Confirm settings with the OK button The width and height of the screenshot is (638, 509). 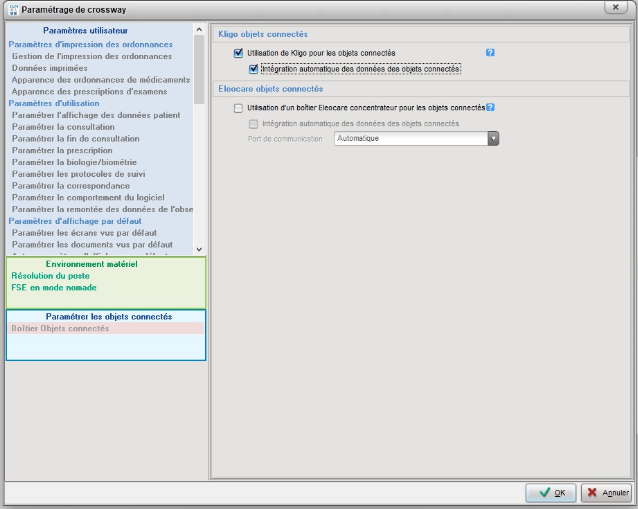[551, 492]
